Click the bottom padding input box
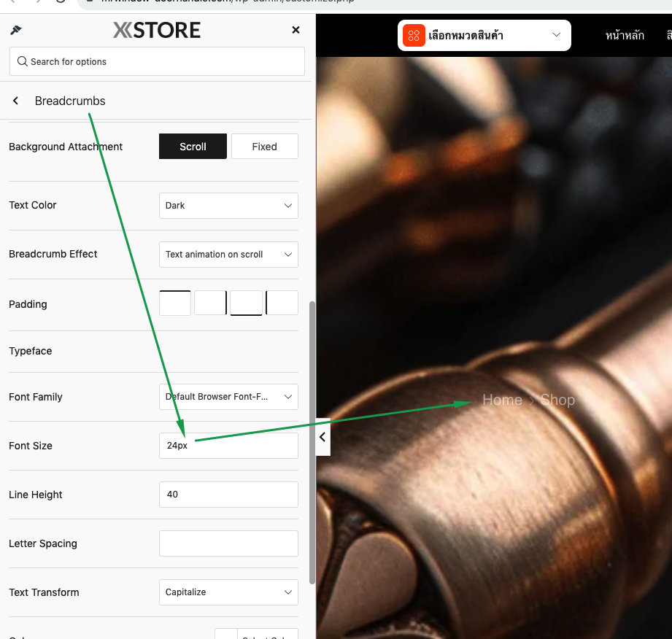672x639 pixels. [246, 303]
